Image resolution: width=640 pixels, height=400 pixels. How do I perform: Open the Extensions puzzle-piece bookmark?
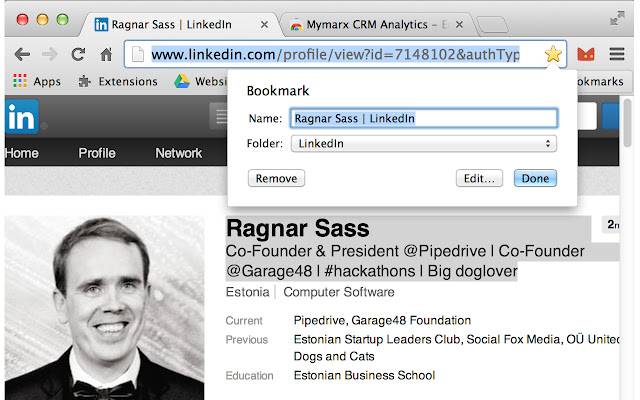(118, 81)
